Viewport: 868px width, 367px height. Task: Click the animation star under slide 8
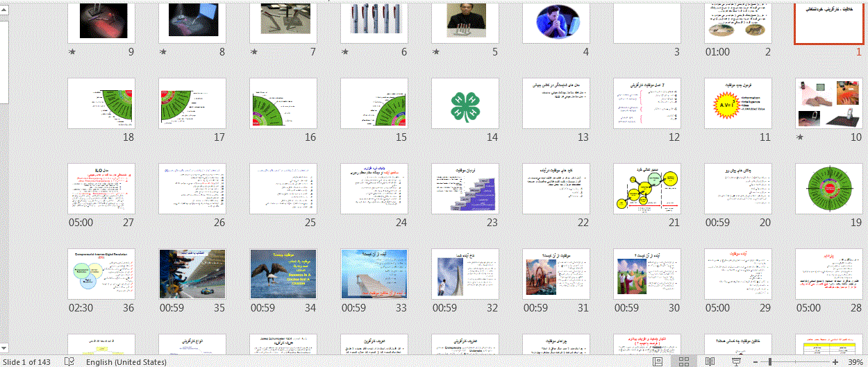[x=164, y=52]
